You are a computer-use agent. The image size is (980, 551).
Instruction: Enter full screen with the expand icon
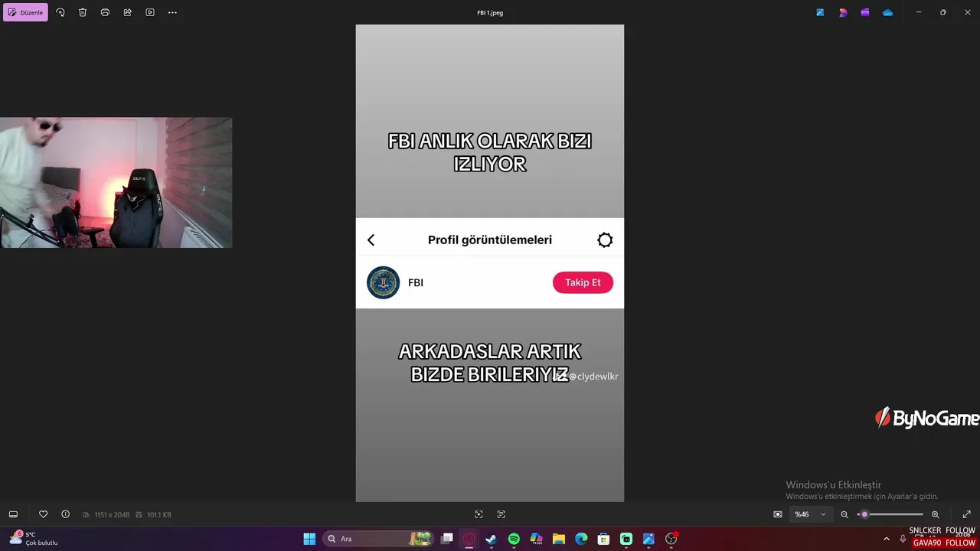(x=966, y=514)
